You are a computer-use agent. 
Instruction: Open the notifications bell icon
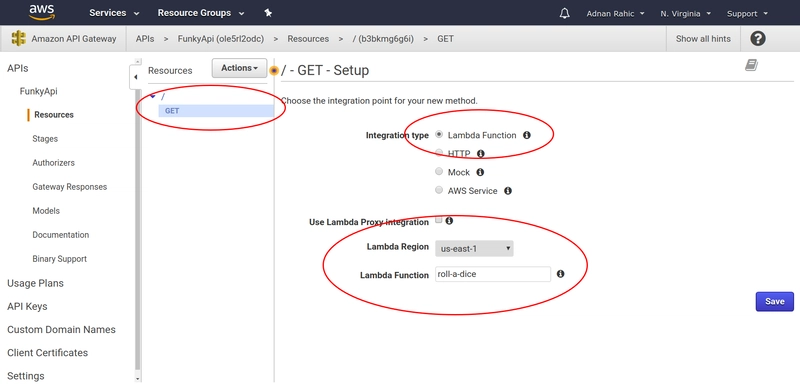tap(564, 13)
